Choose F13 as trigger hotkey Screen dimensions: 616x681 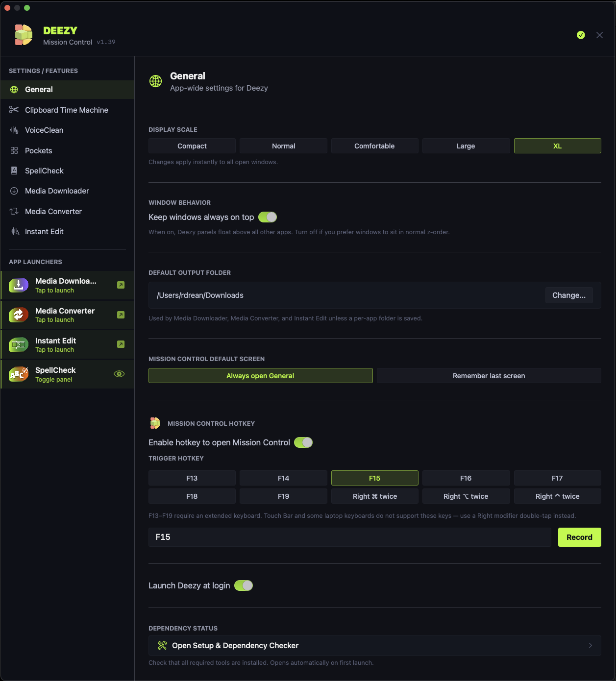[x=192, y=478]
